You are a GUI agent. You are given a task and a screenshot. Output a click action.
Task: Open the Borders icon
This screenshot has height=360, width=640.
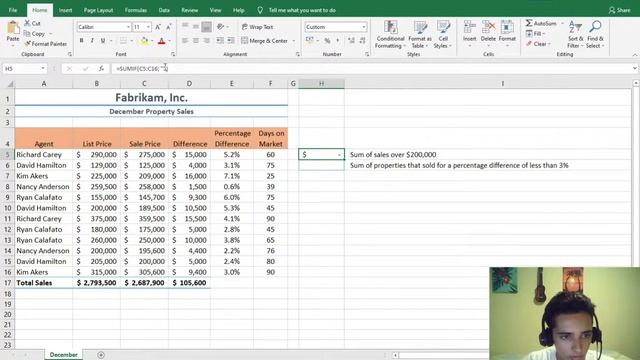(x=123, y=40)
